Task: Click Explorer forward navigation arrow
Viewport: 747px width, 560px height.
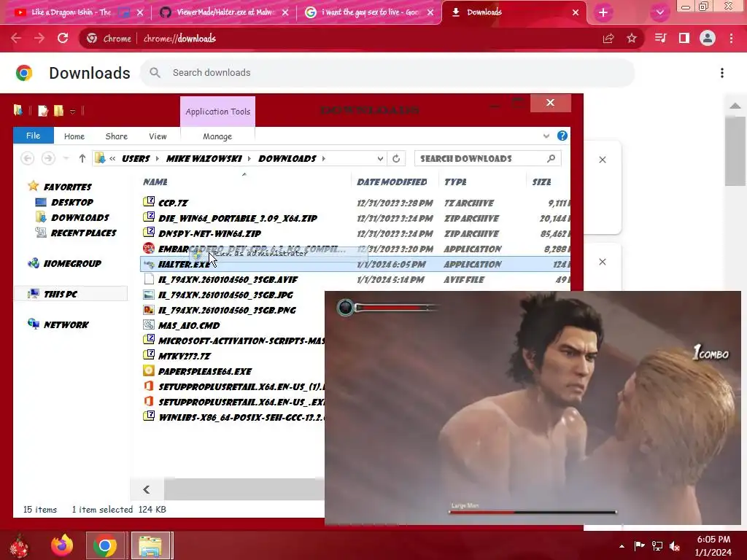Action: pyautogui.click(x=48, y=158)
